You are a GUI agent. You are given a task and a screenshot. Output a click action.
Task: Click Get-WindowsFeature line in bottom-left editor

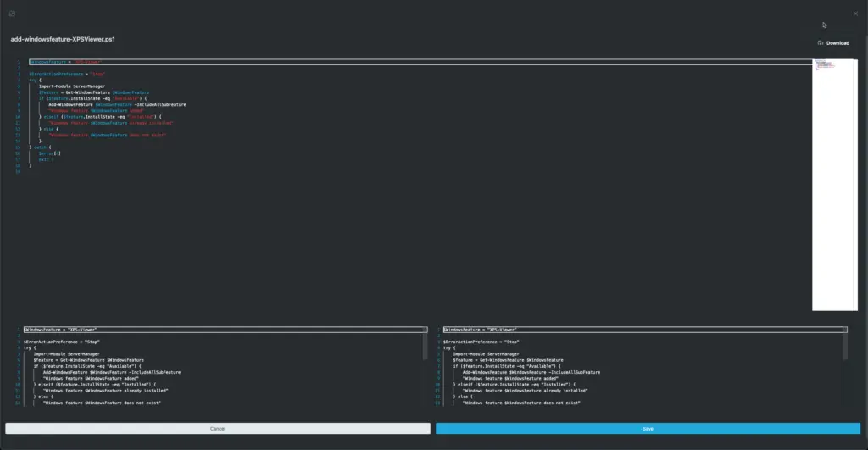(88, 360)
